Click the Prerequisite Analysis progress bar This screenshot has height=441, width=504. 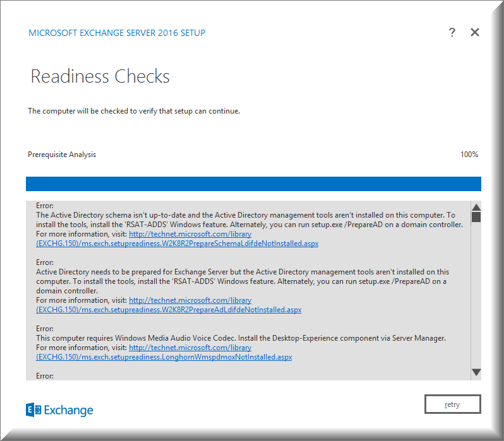[253, 184]
